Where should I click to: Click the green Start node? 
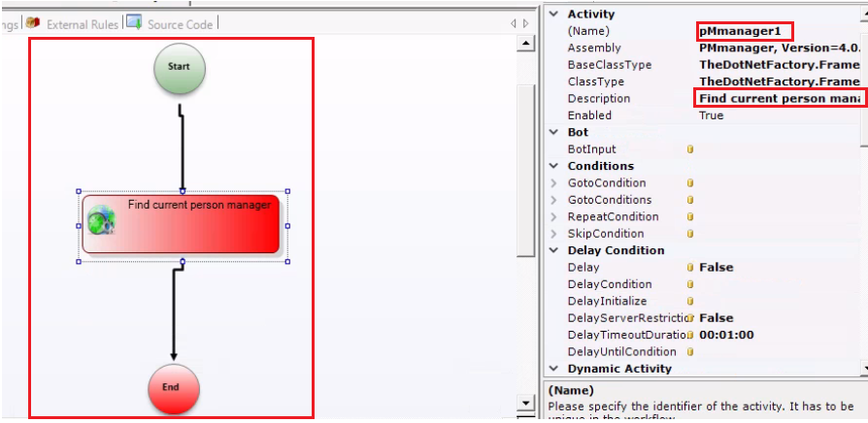pyautogui.click(x=180, y=67)
